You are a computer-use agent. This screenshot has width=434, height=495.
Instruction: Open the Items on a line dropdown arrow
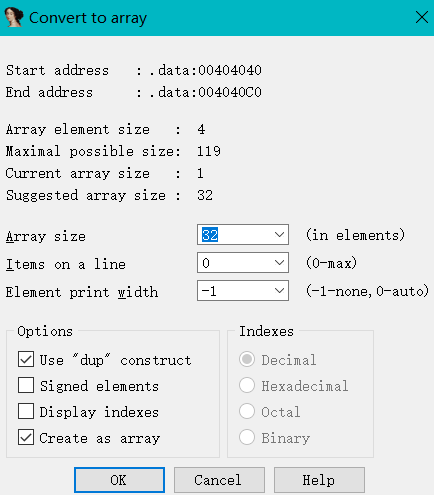(x=279, y=263)
